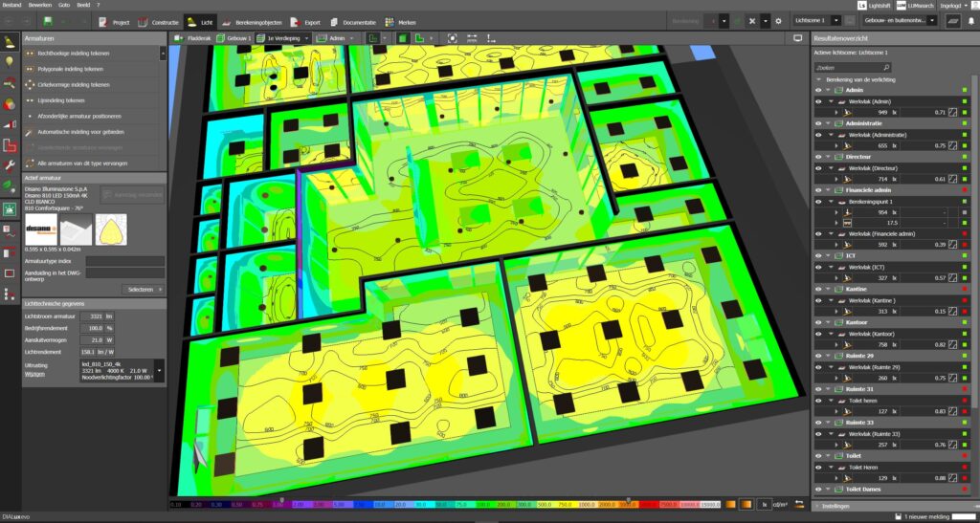Switch to the Documentatie tab
980x523 pixels.
[353, 22]
